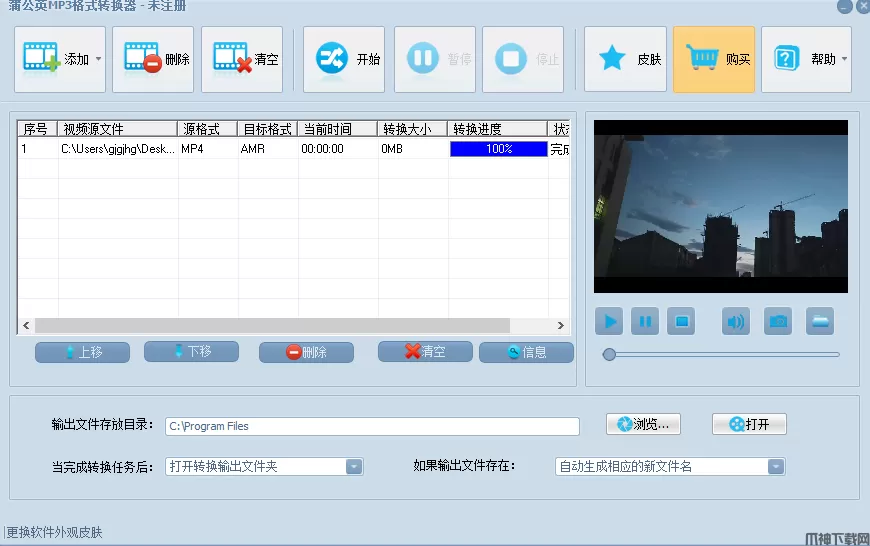Expand the 帮助 (Help) menu arrow
This screenshot has width=870, height=546.
pyautogui.click(x=844, y=59)
